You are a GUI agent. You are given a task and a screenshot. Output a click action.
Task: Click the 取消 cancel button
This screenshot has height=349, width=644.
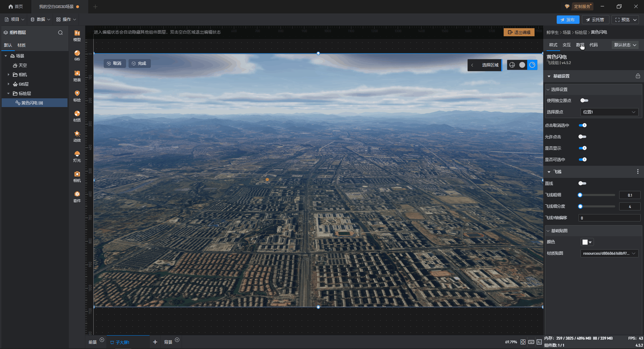pos(114,63)
